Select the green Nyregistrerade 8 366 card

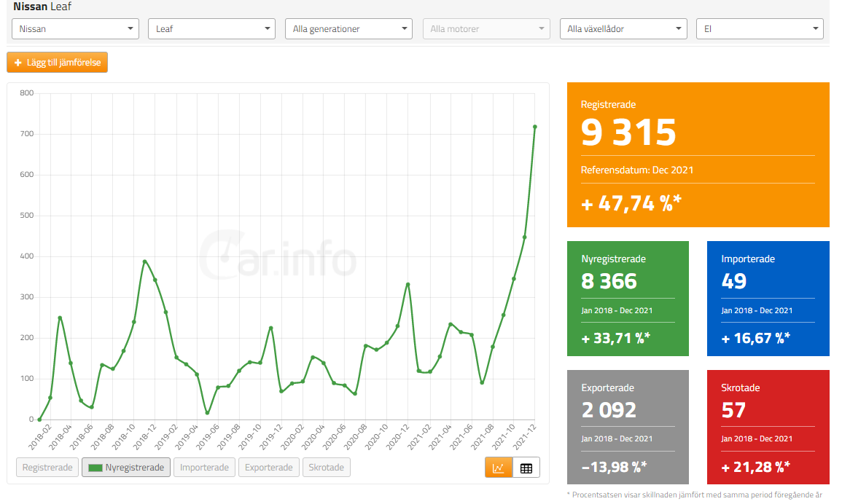click(628, 299)
